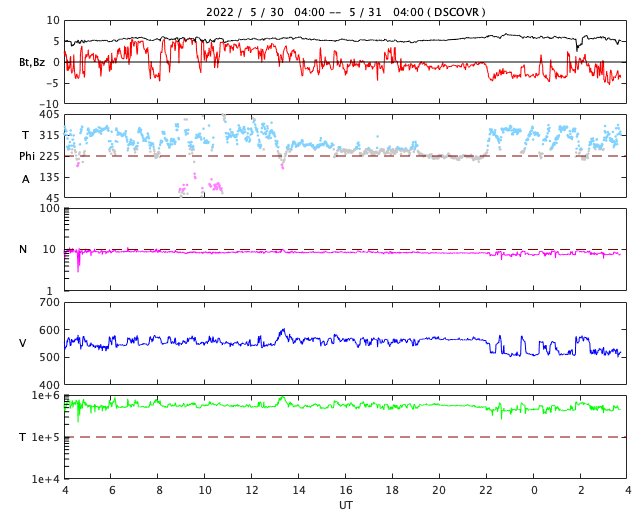The width and height of the screenshot is (640, 512).
Task: Click the T label above the Phi label
Action: (x=25, y=135)
